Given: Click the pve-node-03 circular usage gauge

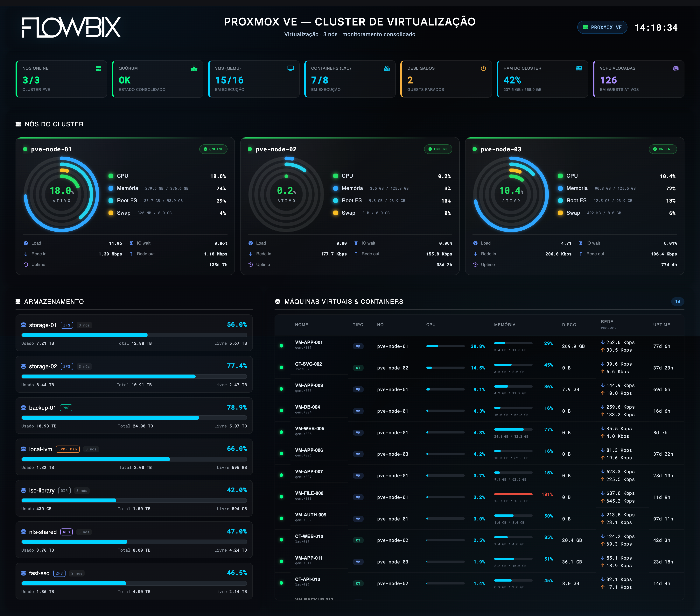Looking at the screenshot, I should click(x=511, y=194).
